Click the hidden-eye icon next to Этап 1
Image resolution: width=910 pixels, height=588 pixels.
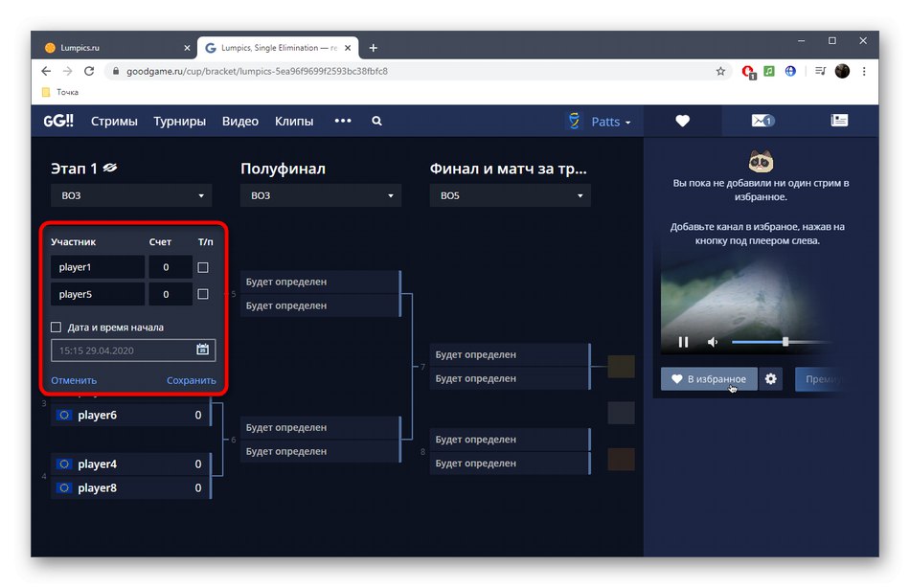pos(110,169)
